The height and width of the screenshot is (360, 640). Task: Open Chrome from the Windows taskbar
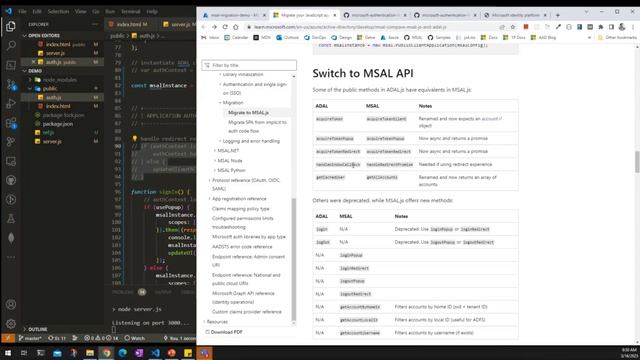106,353
